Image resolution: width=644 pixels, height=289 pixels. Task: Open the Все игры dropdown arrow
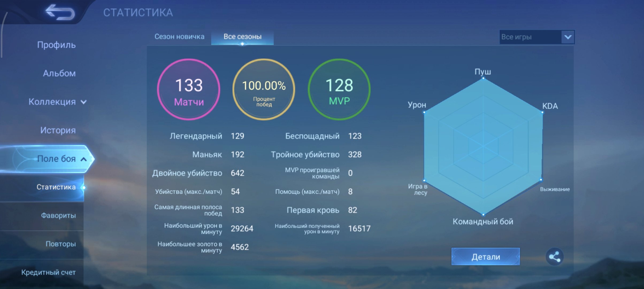point(568,37)
